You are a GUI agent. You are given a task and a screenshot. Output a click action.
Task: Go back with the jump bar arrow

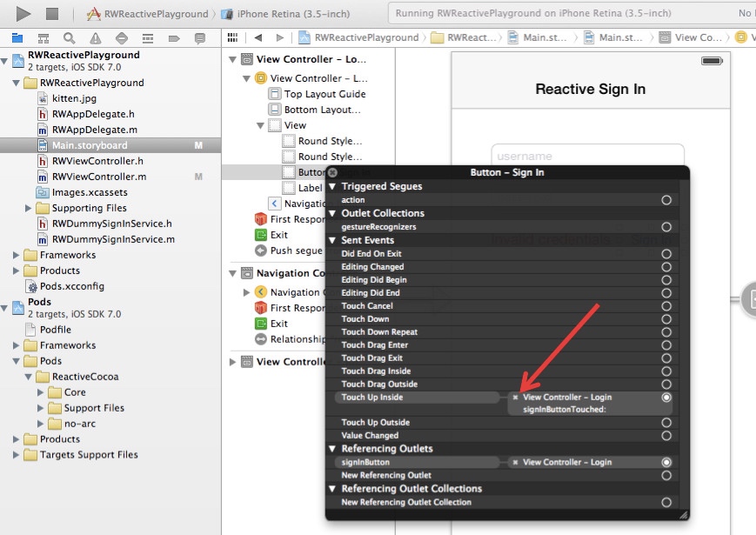point(258,37)
